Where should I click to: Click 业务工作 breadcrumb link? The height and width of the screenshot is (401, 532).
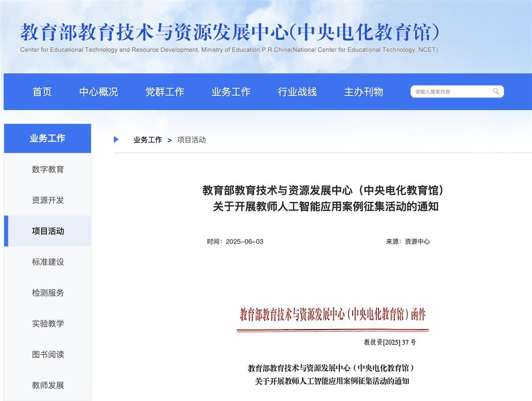click(x=148, y=140)
